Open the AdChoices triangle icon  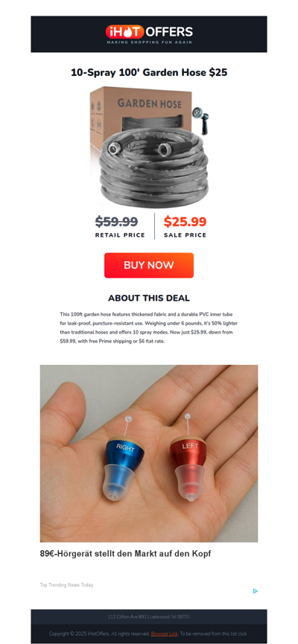[256, 591]
